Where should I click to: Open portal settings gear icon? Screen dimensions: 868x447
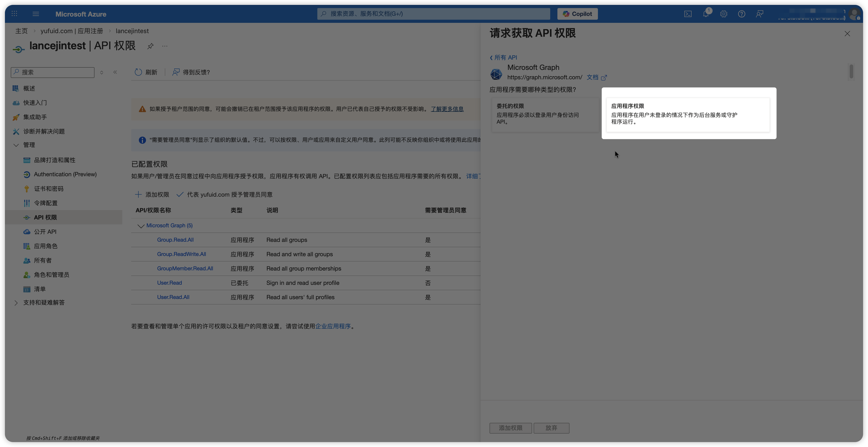coord(724,14)
